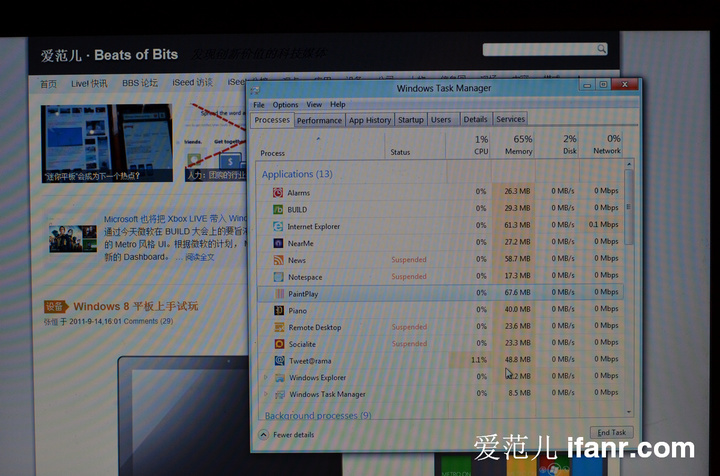Click the Piano memory value 40.0 MB

point(518,309)
